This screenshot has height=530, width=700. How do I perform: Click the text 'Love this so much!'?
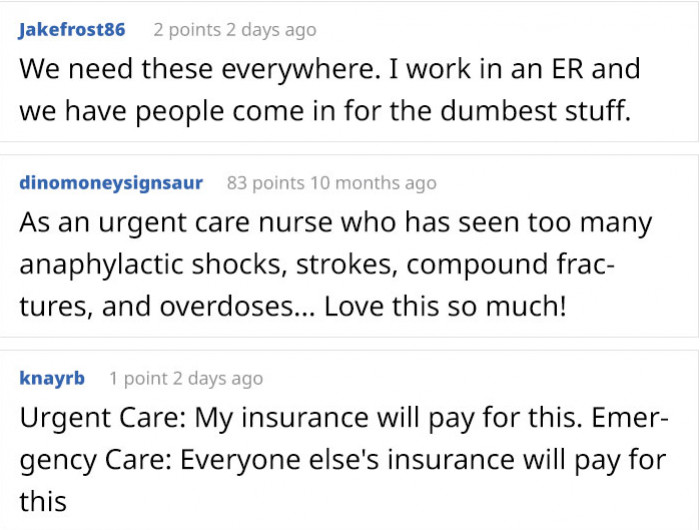pyautogui.click(x=445, y=307)
